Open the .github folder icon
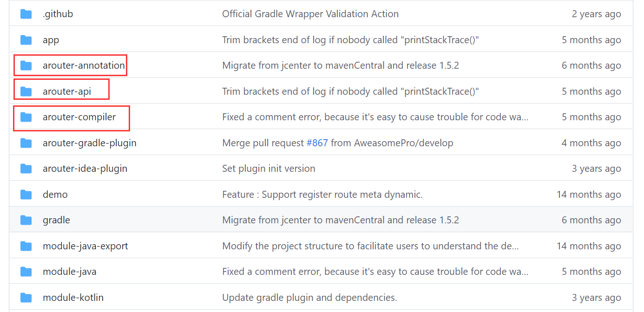This screenshot has height=312, width=644. (26, 14)
